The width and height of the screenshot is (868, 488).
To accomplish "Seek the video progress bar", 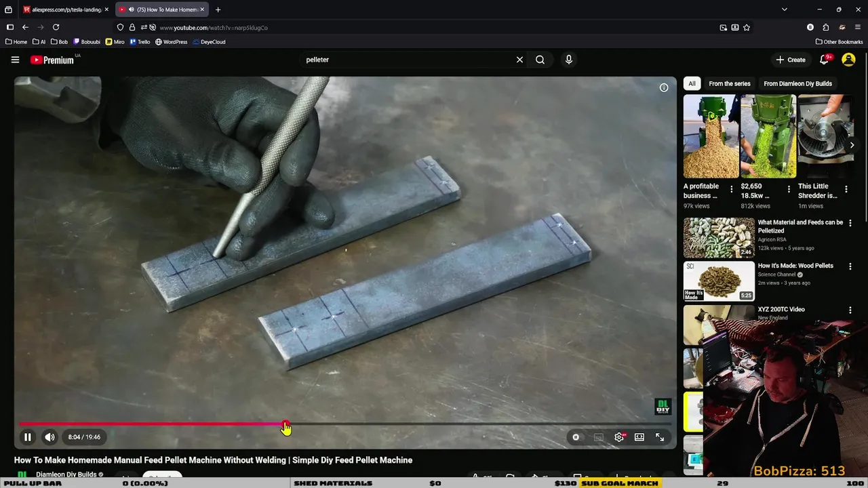I will (x=345, y=424).
